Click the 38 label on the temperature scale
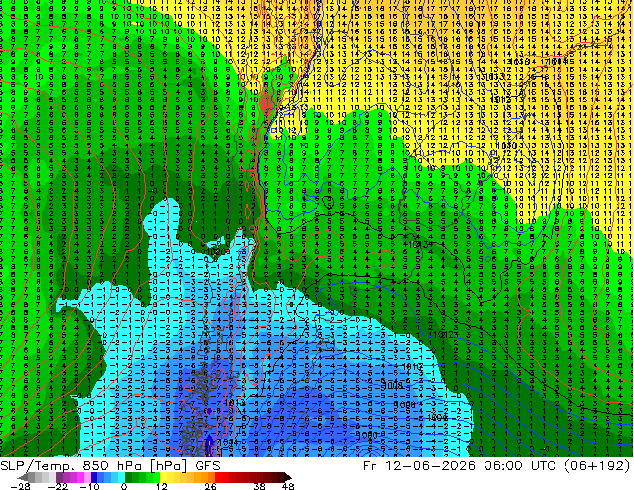 pyautogui.click(x=260, y=486)
